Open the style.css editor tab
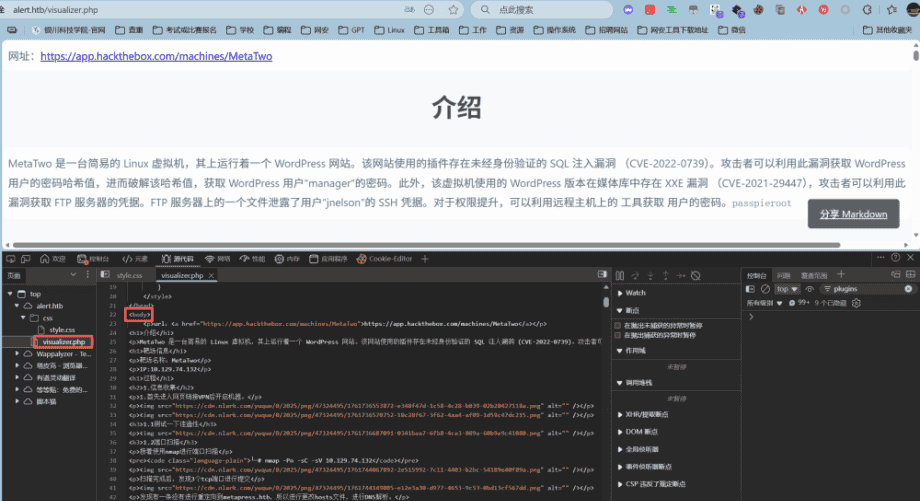 click(x=129, y=275)
